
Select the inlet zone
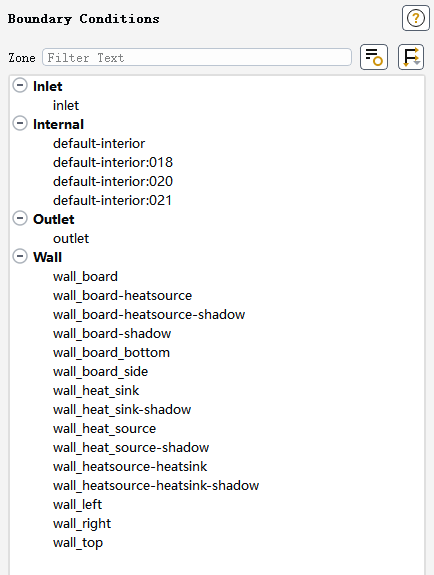pyautogui.click(x=66, y=105)
